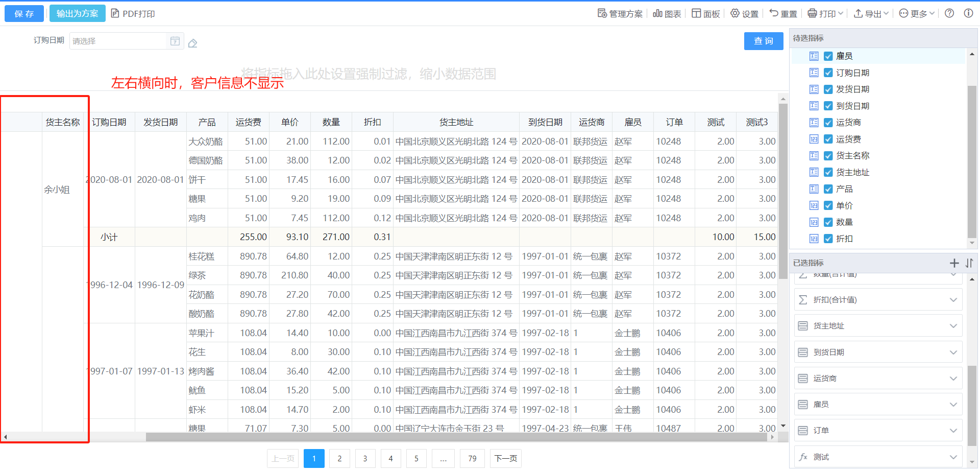Expand the 折扣(合计值) indicator dropdown

coord(953,300)
